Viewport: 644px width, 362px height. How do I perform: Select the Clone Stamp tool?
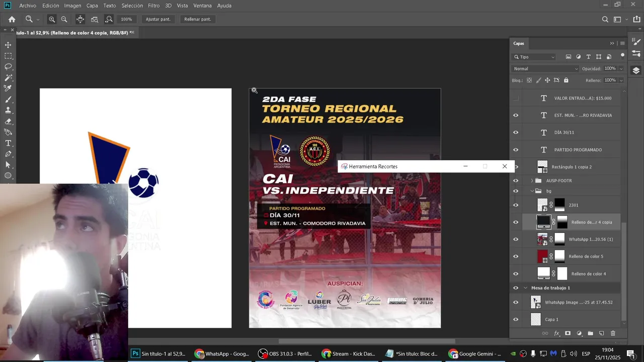(x=8, y=110)
